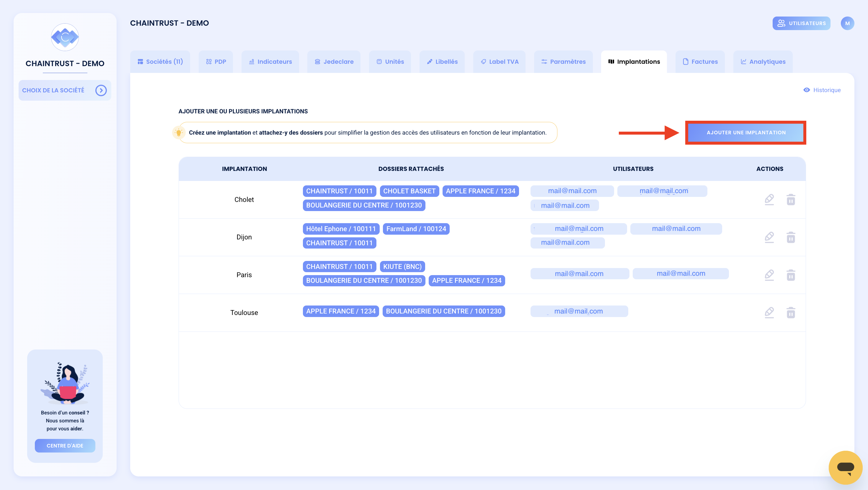Click the Actions column header
This screenshot has width=868, height=490.
(770, 169)
